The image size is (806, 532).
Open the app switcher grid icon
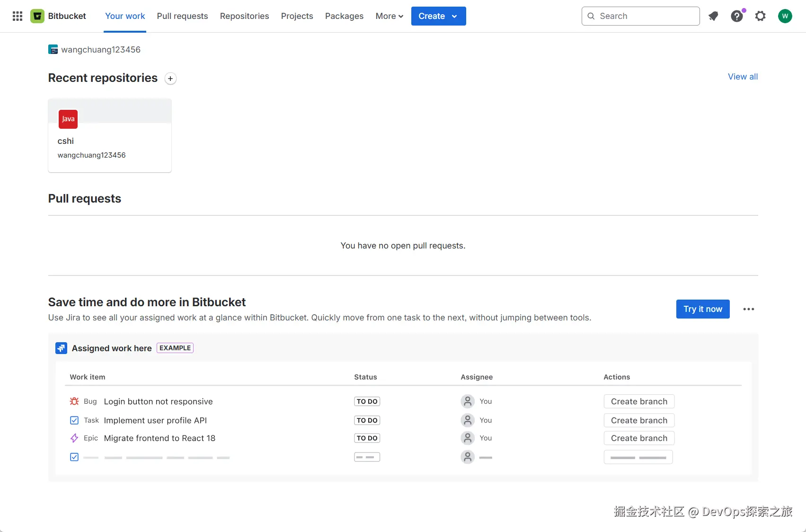(x=18, y=16)
